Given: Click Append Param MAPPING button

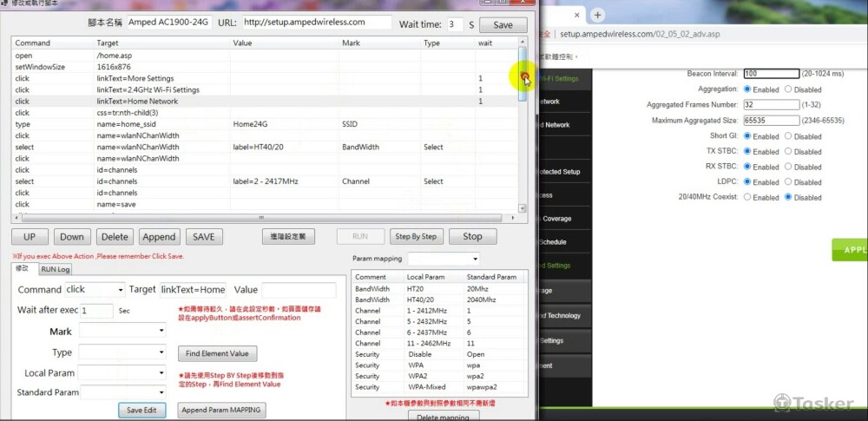Looking at the screenshot, I should coord(221,411).
